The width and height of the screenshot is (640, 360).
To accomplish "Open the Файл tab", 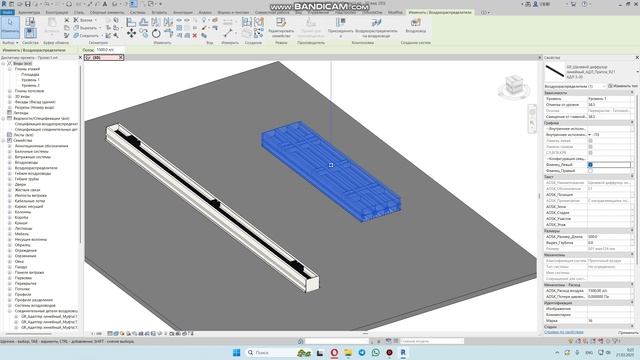I will [7, 12].
